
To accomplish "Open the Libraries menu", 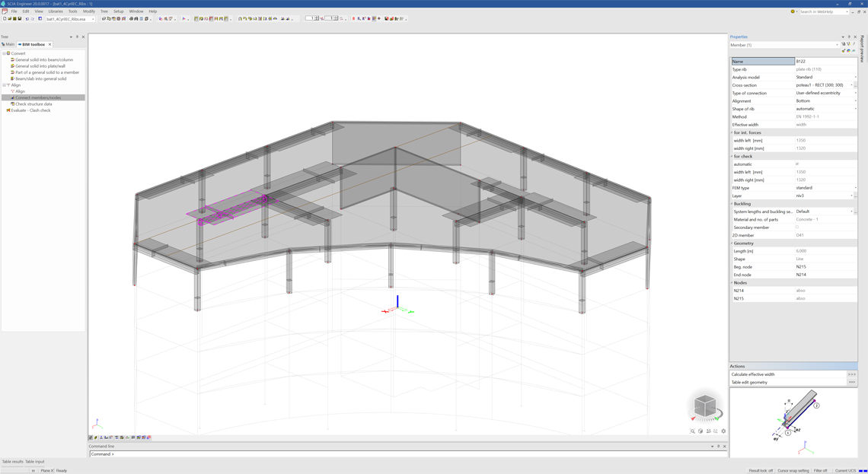I will click(56, 11).
